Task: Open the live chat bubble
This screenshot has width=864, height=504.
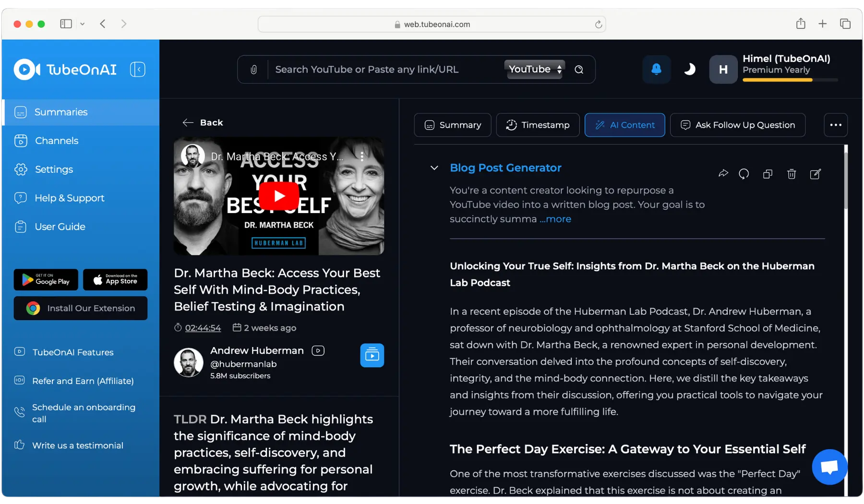Action: [x=829, y=467]
